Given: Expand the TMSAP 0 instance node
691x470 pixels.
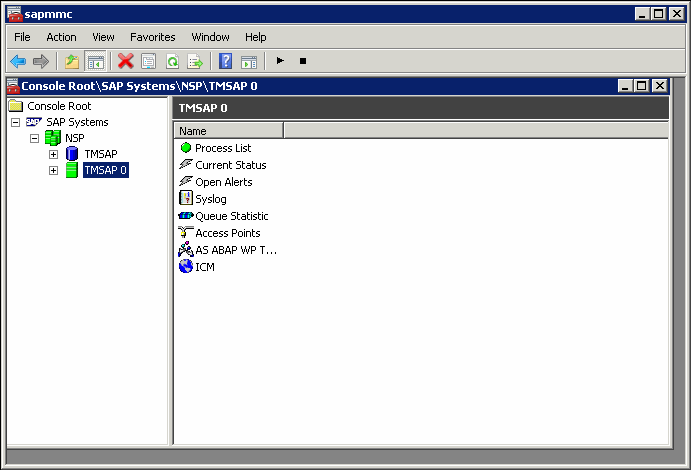Looking at the screenshot, I should click(53, 170).
